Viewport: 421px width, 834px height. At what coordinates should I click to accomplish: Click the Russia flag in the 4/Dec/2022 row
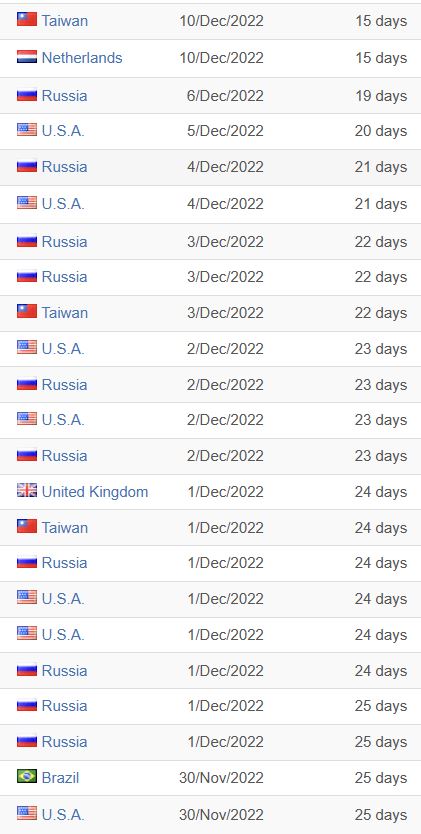click(27, 165)
